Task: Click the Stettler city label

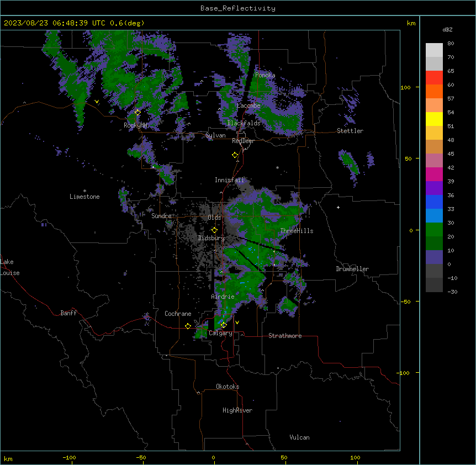Action: 350,131
